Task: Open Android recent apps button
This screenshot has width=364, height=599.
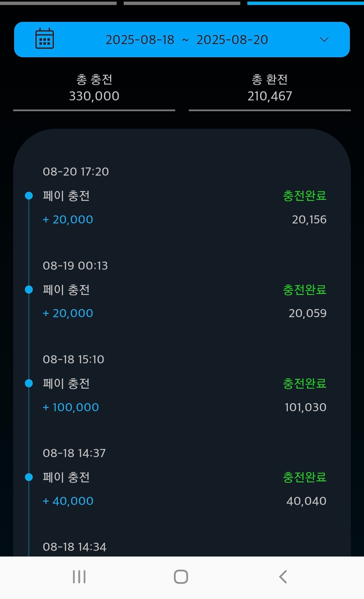Action: tap(79, 577)
